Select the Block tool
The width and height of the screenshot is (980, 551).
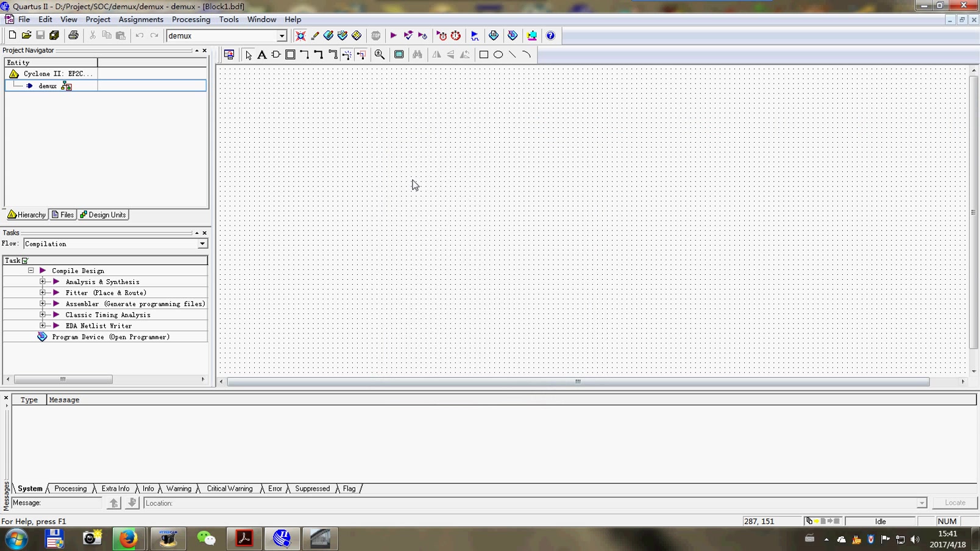[x=290, y=55]
